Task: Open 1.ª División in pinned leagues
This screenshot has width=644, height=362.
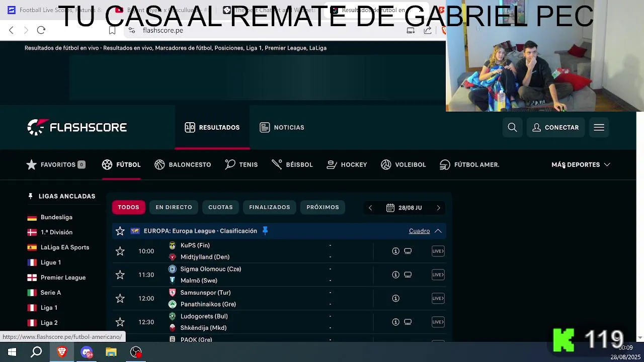Action: 56,232
